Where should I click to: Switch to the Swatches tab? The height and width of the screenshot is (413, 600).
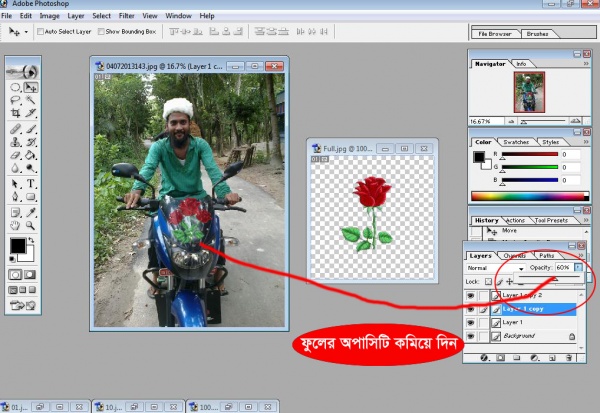pos(516,142)
